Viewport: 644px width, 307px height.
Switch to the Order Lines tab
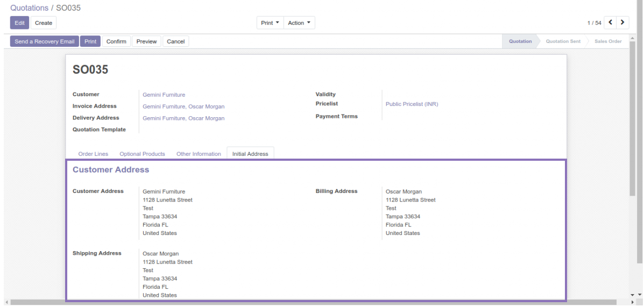[93, 154]
